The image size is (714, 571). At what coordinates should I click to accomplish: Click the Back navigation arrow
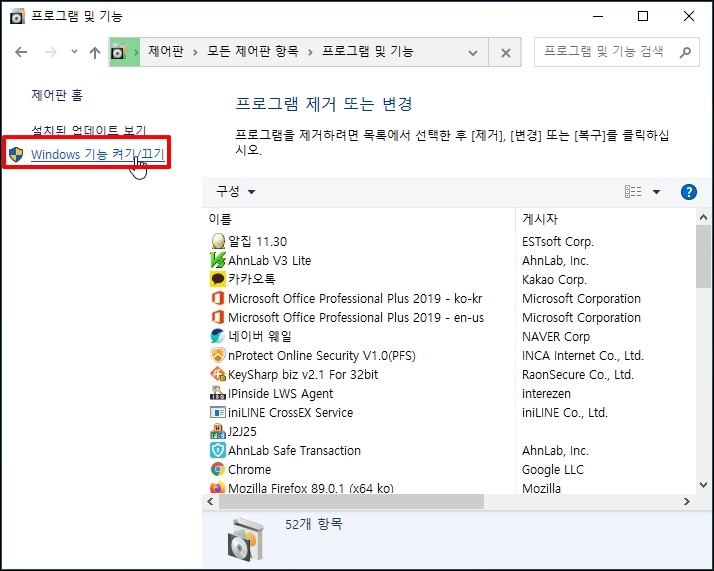pos(21,52)
